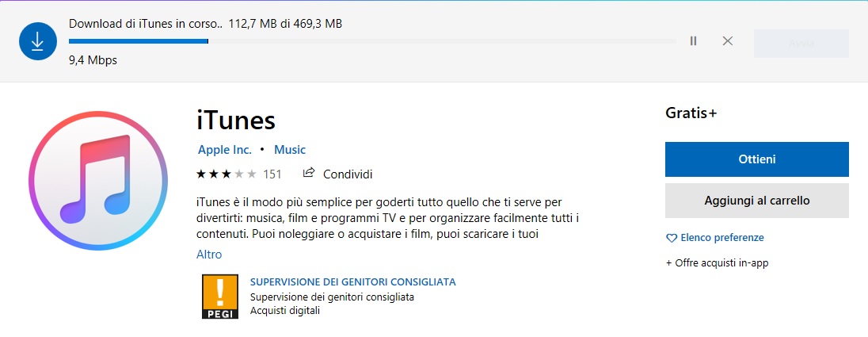Screen dimensions: 868x337
Task: Click the three-star rating stars
Action: (x=227, y=174)
